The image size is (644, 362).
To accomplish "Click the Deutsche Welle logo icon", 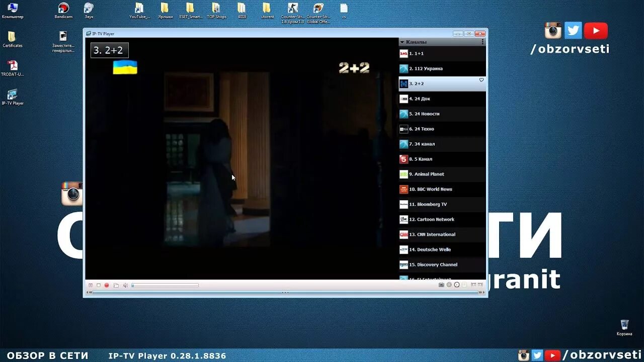I will click(404, 249).
